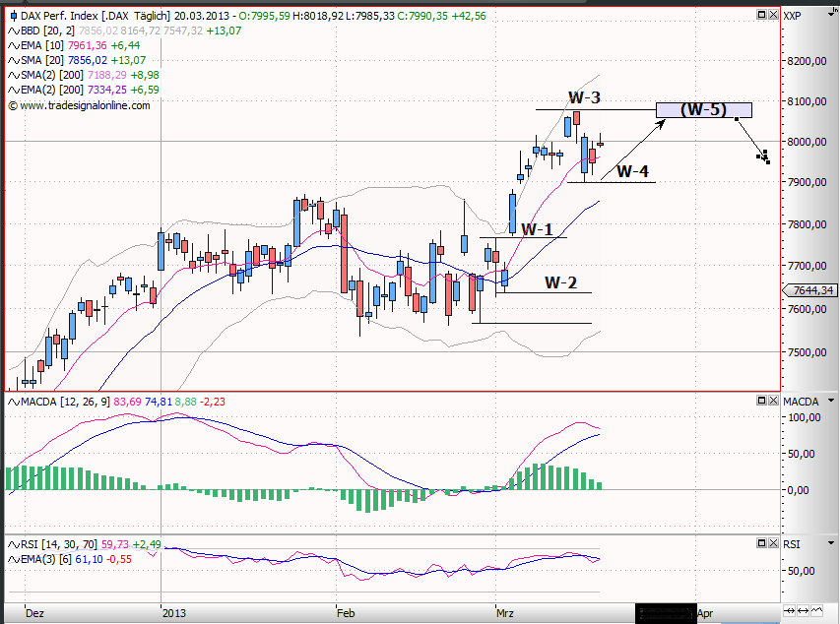Click the SMA [20] indicator line icon
Image resolution: width=840 pixels, height=624 pixels.
click(x=13, y=60)
